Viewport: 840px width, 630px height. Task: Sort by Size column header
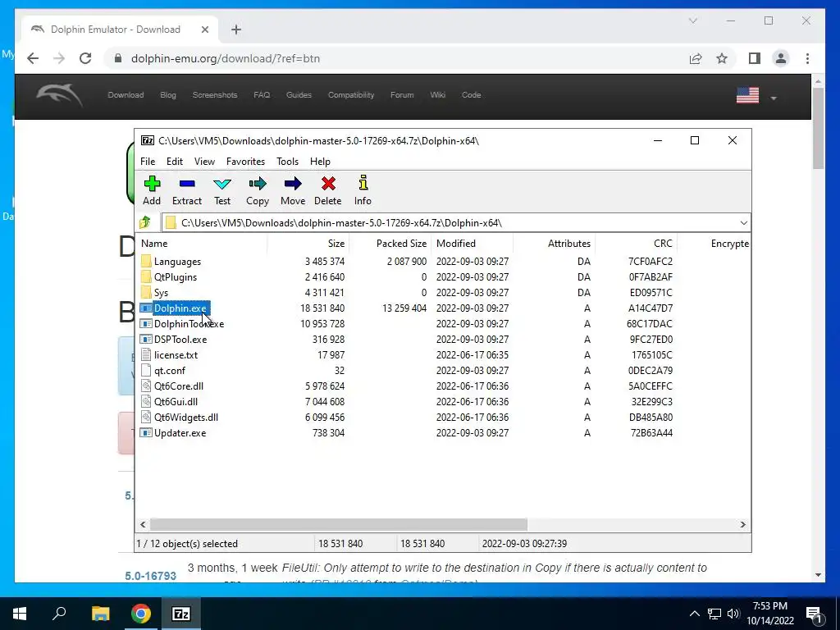click(x=308, y=243)
